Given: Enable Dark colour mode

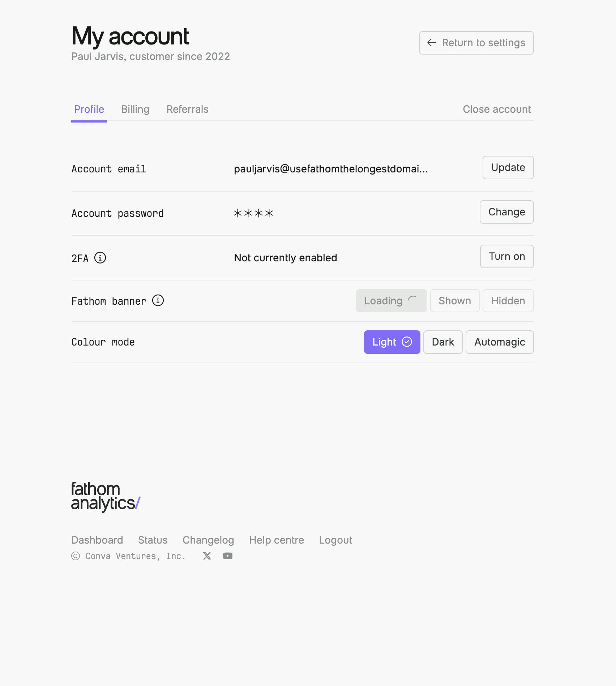Looking at the screenshot, I should (x=442, y=342).
